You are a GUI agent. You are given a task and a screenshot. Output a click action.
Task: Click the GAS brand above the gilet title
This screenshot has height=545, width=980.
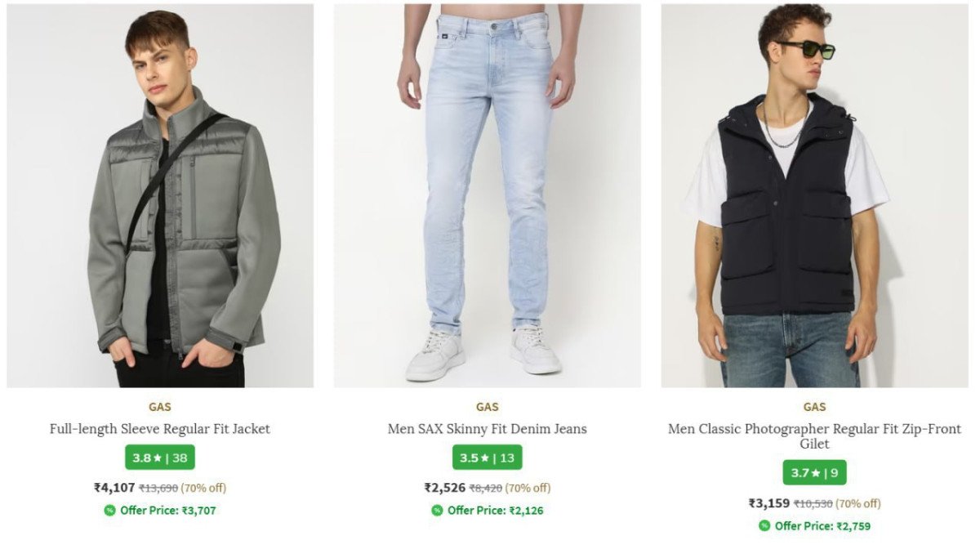pyautogui.click(x=814, y=407)
